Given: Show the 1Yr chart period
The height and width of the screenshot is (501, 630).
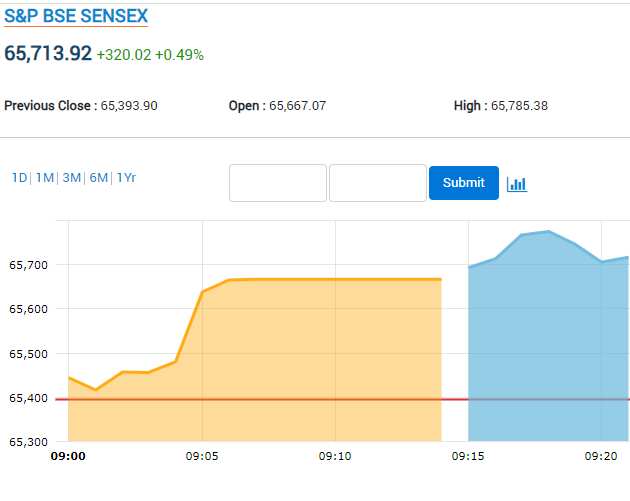Looking at the screenshot, I should tap(126, 178).
